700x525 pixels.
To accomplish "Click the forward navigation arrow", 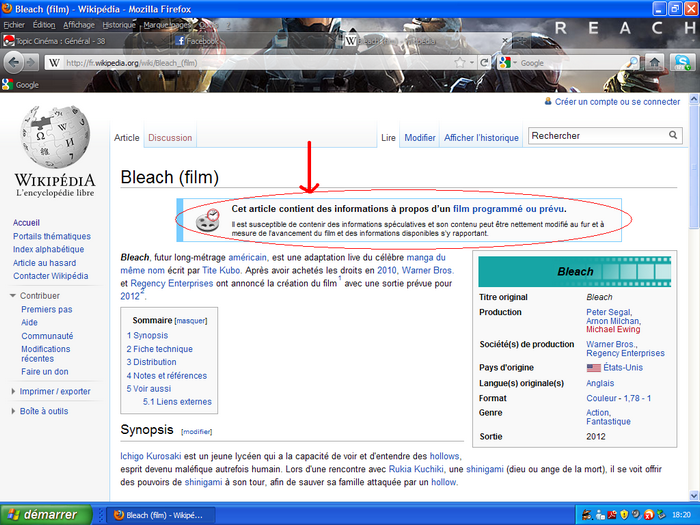I will (30, 62).
